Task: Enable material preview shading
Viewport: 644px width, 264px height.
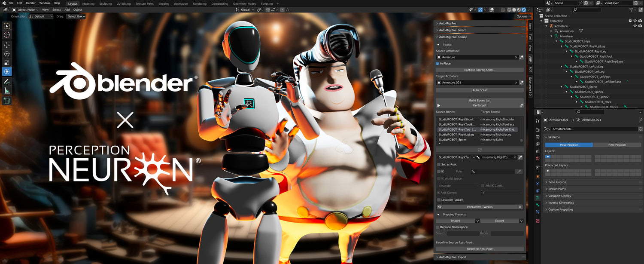Action: tap(519, 9)
